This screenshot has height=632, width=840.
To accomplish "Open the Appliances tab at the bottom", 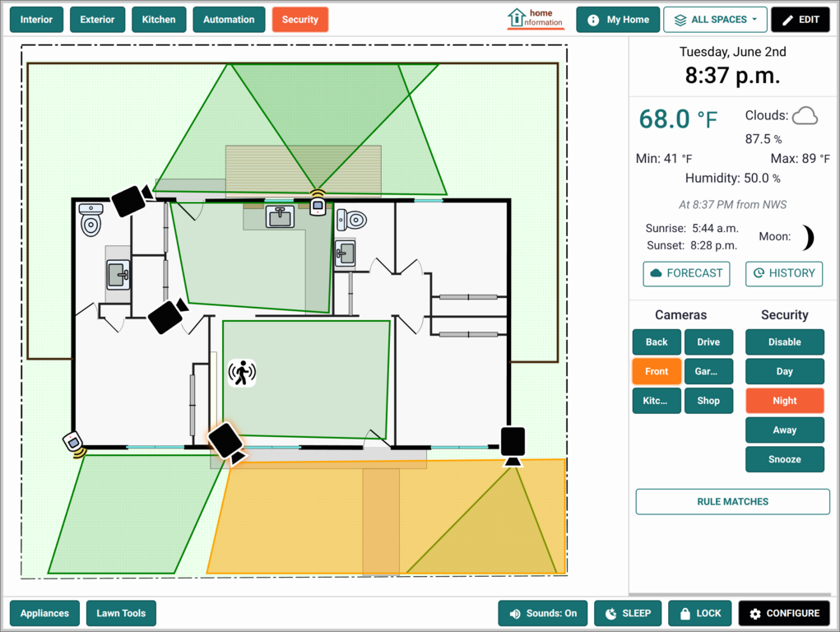I will tap(44, 613).
